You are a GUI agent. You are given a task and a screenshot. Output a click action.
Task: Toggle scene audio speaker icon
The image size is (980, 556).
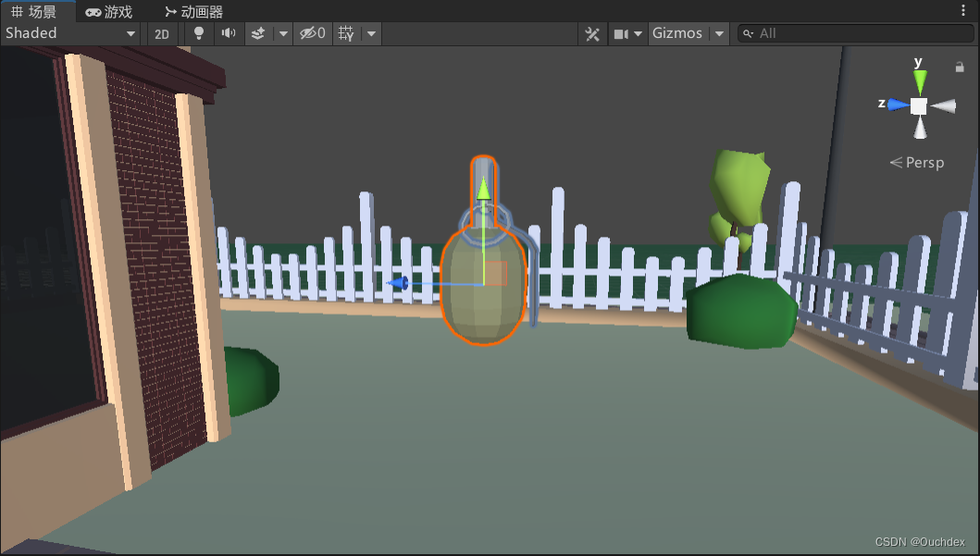229,33
